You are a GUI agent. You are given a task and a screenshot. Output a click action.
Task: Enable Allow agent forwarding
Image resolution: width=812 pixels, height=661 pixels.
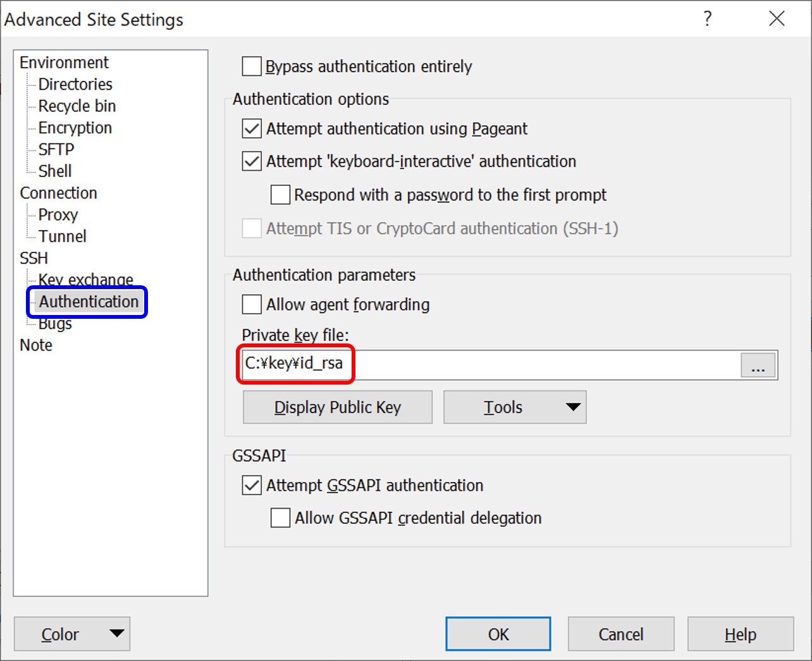[252, 305]
